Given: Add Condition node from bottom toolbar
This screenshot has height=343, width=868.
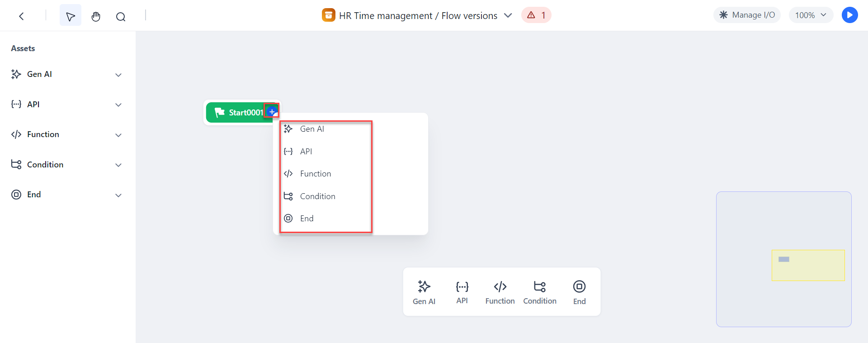Looking at the screenshot, I should tap(540, 292).
